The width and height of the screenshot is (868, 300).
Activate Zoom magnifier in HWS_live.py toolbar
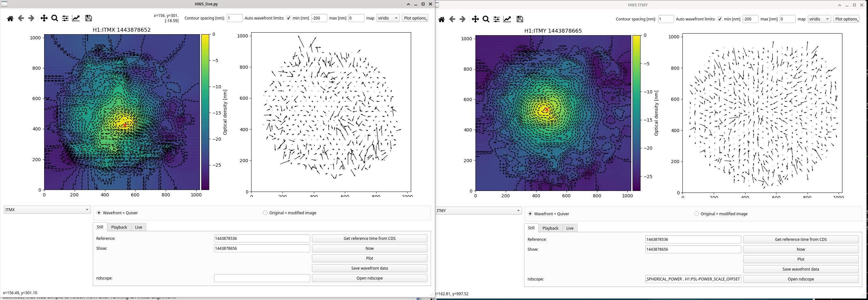55,19
